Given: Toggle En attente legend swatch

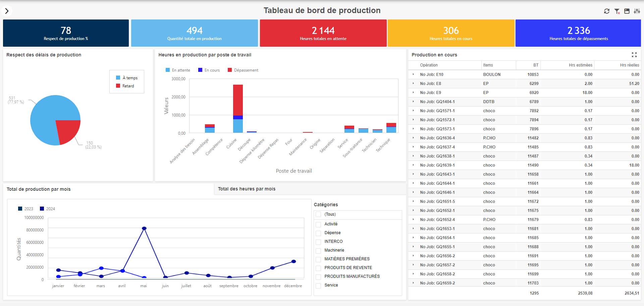Looking at the screenshot, I should (168, 70).
